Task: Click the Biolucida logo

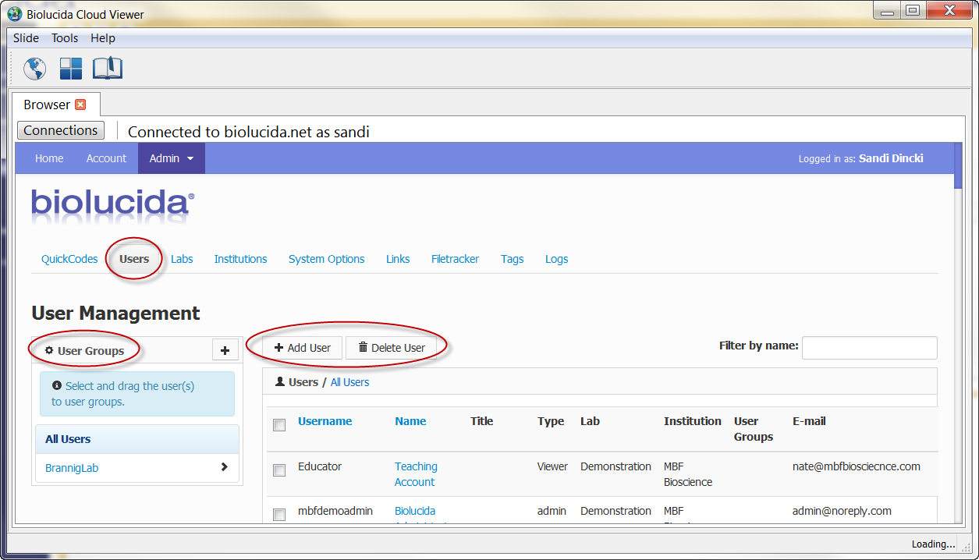Action: [x=112, y=204]
